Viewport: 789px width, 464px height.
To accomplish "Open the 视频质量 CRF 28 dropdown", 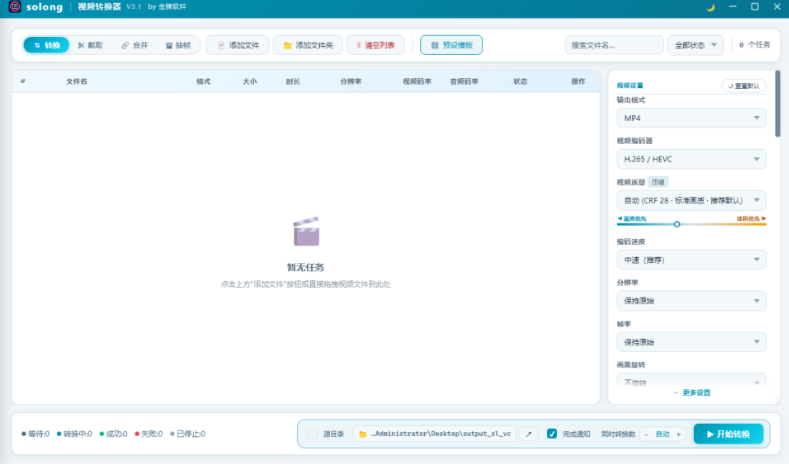I will tap(691, 200).
